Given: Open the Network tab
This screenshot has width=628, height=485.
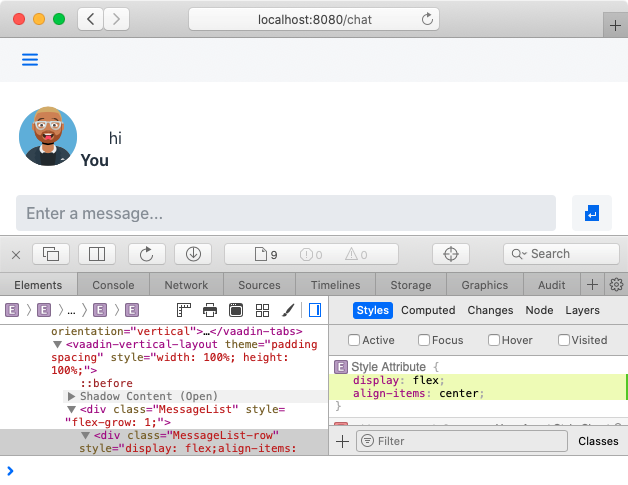Looking at the screenshot, I should click(186, 285).
